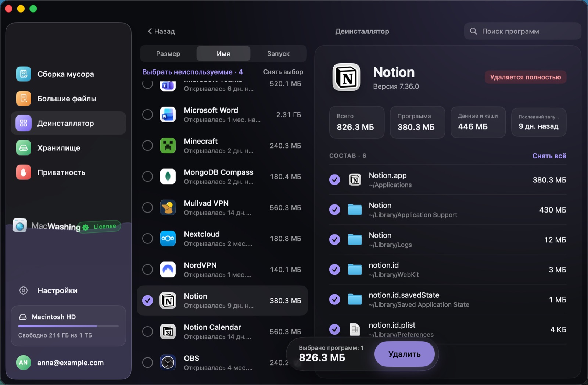Check the Minecraft selection circle
588x385 pixels.
click(147, 146)
